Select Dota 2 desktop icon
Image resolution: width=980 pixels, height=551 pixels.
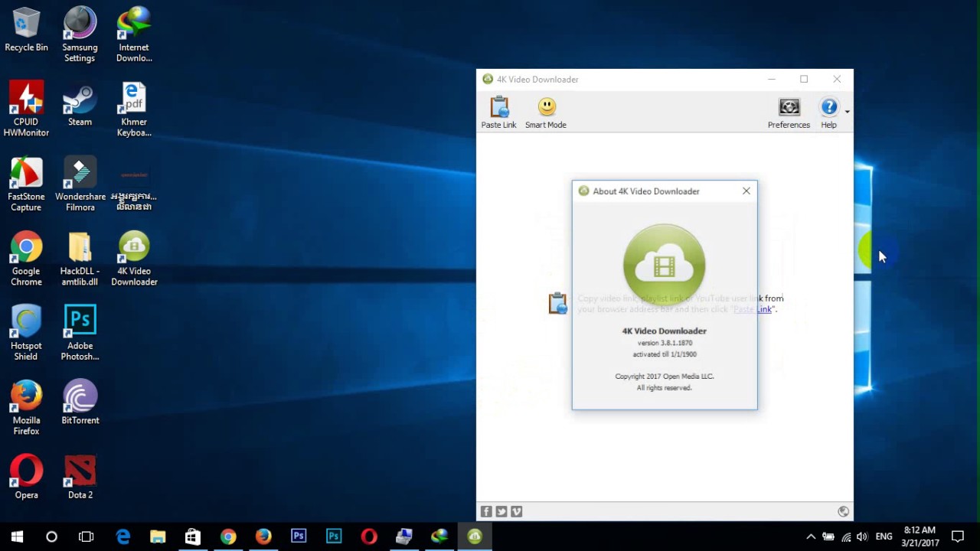(80, 478)
